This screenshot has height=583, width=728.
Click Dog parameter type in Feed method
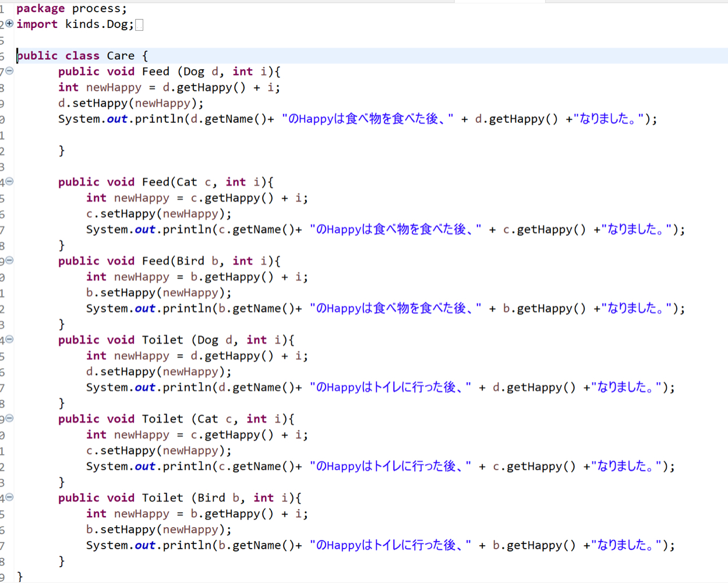click(194, 72)
